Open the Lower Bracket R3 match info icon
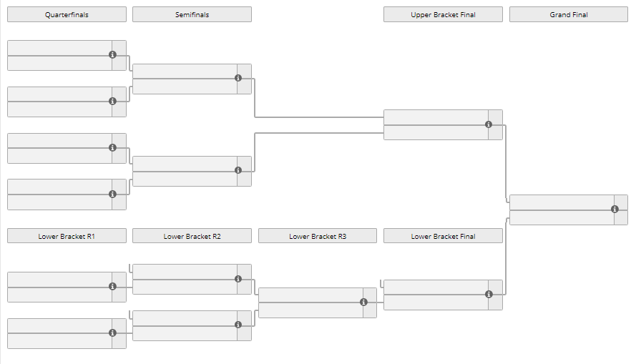The image size is (631, 364). (363, 302)
